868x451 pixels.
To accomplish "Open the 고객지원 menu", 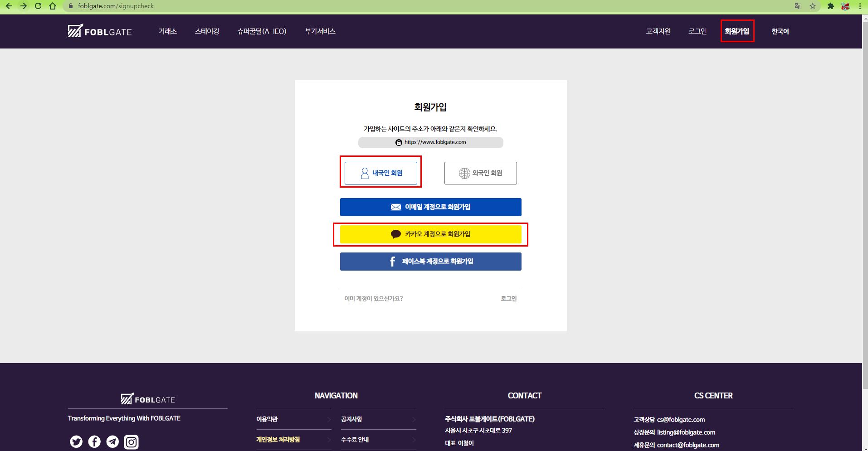I will (x=658, y=31).
